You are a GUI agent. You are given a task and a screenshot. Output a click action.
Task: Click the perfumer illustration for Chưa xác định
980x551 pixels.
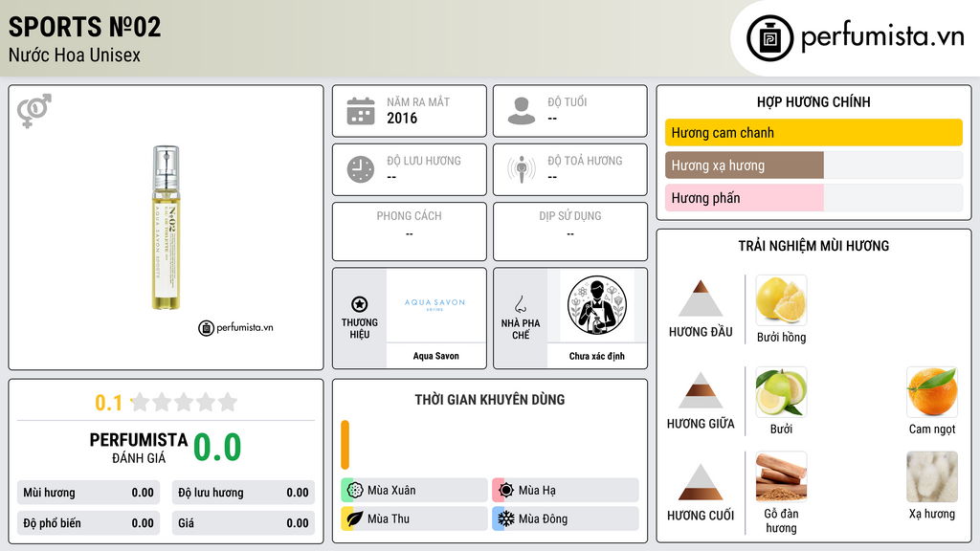click(597, 305)
